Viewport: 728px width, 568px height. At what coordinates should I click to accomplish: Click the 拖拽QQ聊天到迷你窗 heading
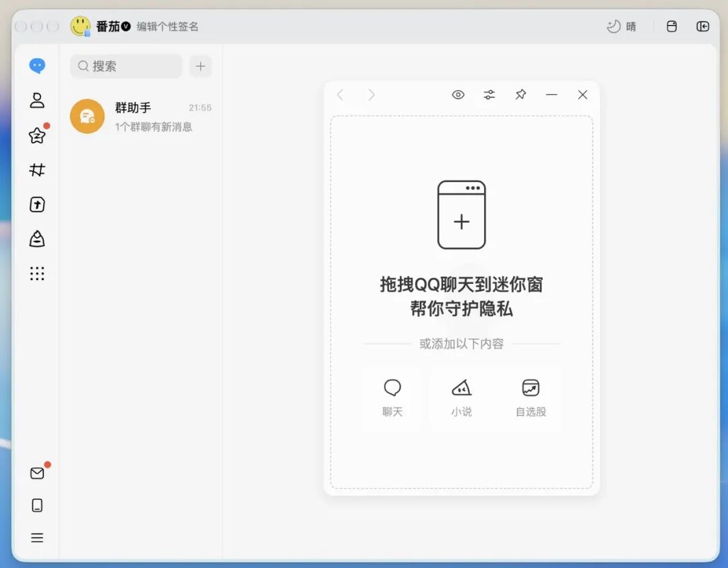[x=462, y=285]
